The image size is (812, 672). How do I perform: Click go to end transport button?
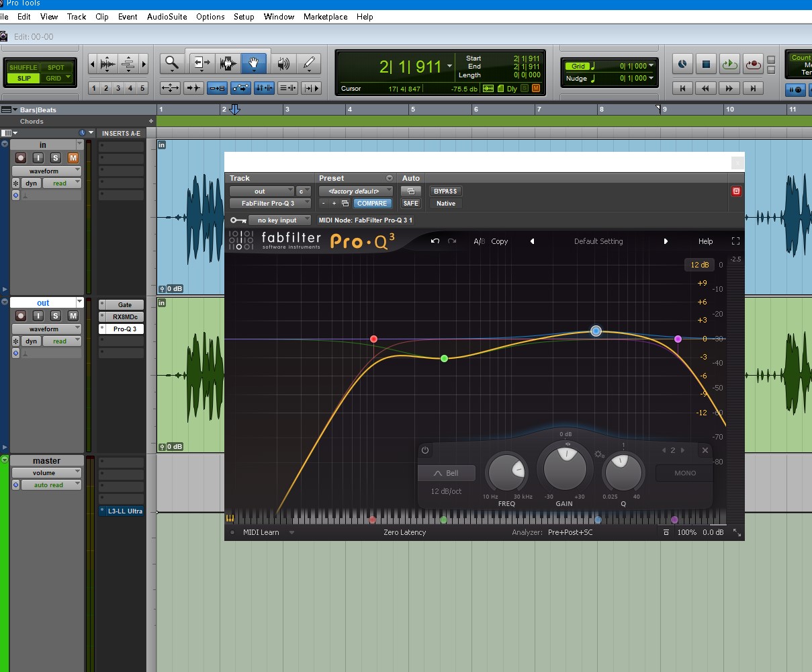coord(753,88)
